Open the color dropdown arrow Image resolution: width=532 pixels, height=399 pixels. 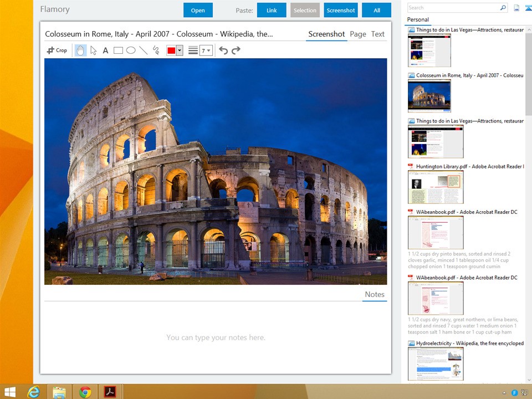pyautogui.click(x=180, y=50)
